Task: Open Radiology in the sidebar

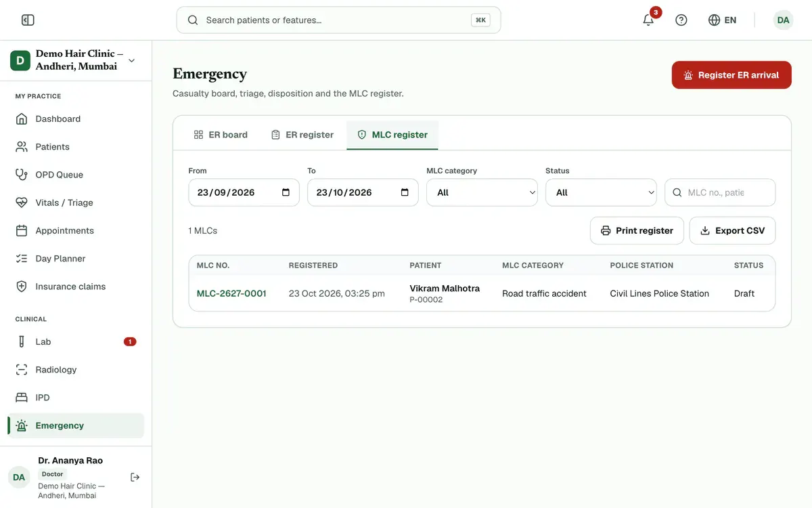Action: click(76, 370)
